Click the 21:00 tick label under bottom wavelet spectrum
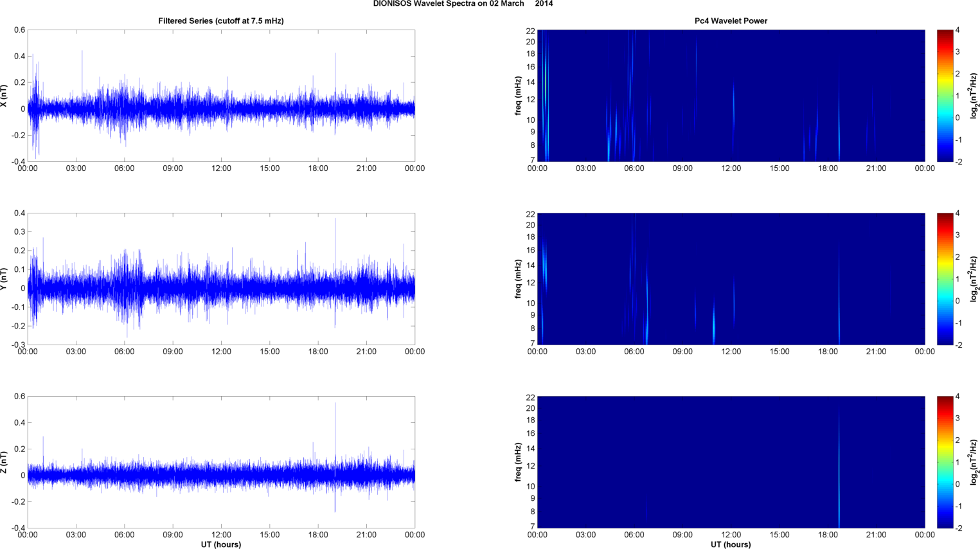 [x=876, y=535]
